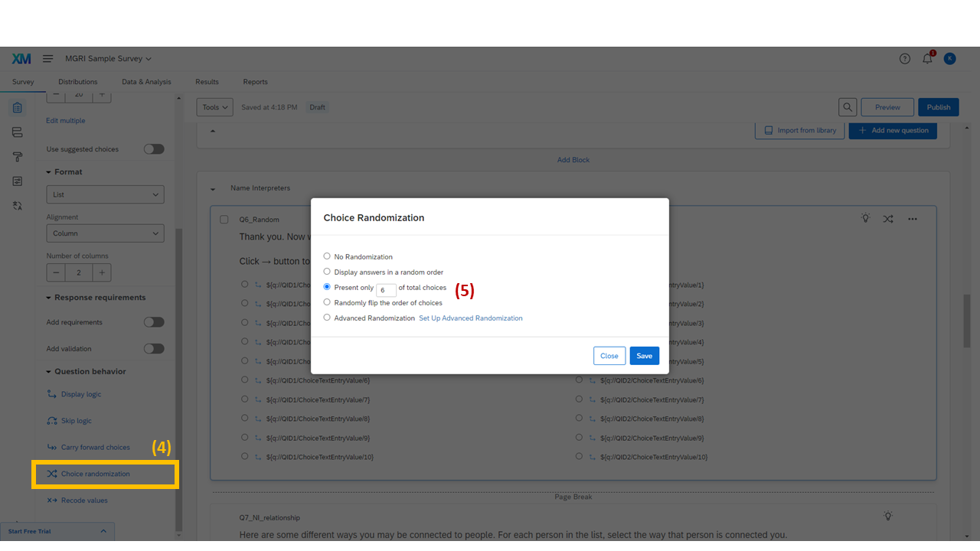Viewport: 980px width, 551px height.
Task: Click the shuffle icon on Q6_Random question
Action: [888, 218]
